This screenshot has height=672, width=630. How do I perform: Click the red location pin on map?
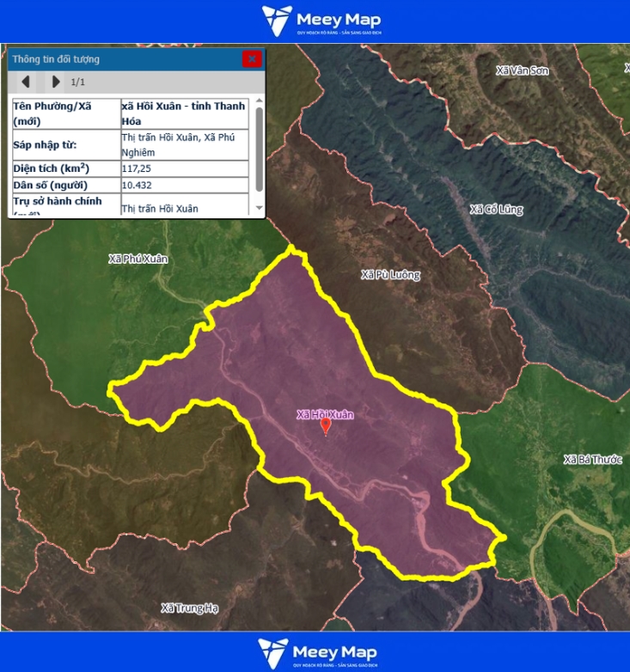coord(325,426)
